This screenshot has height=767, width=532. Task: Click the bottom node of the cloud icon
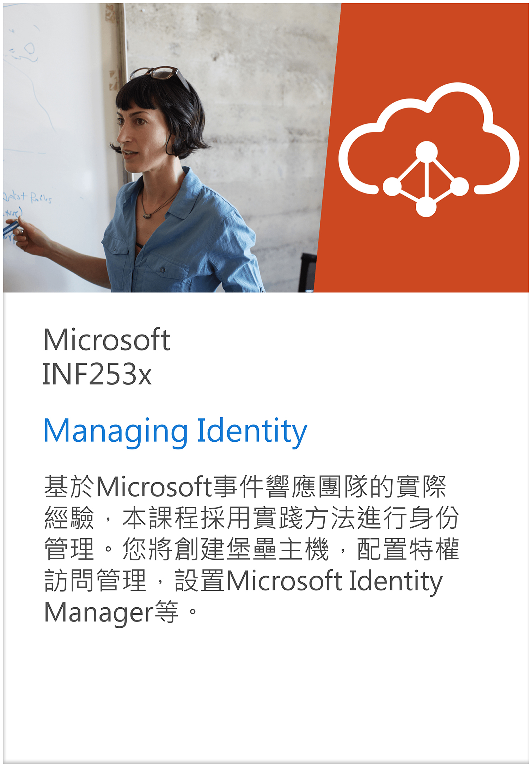click(x=426, y=206)
